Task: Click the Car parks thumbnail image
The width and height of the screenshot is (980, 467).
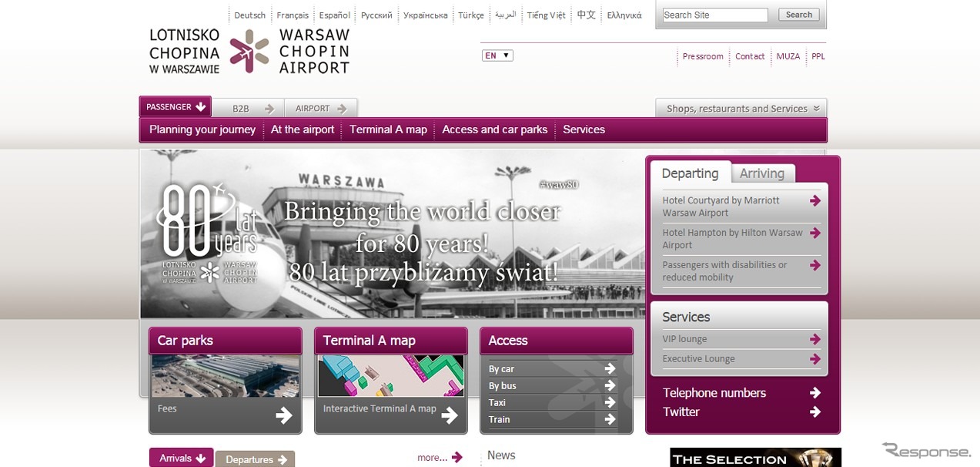Action: pyautogui.click(x=226, y=376)
